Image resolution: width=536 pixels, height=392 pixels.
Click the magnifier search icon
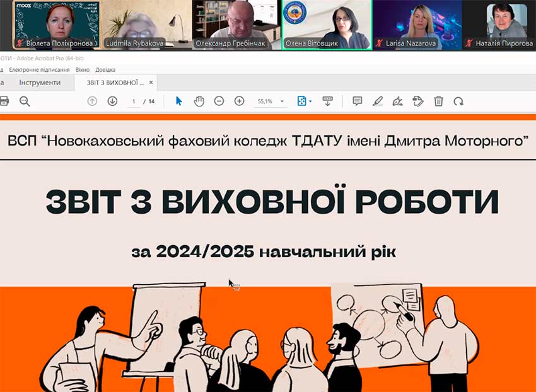tap(25, 101)
